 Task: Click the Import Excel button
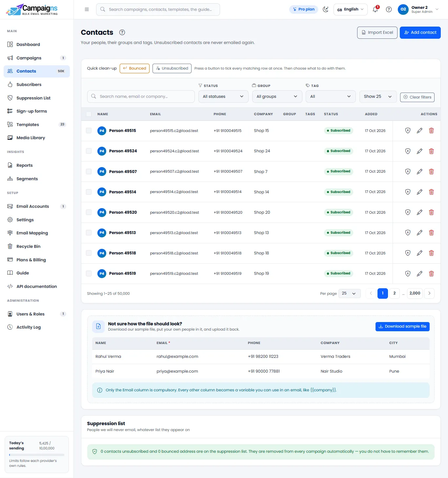coord(377,33)
